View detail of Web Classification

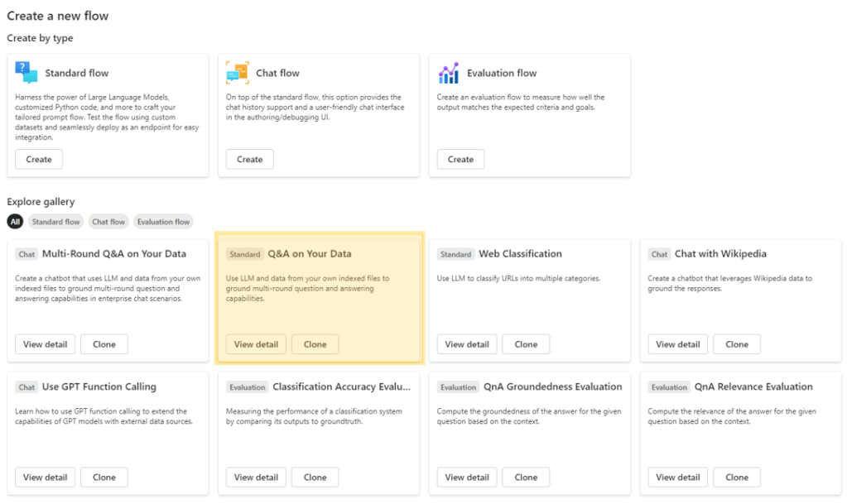click(466, 343)
